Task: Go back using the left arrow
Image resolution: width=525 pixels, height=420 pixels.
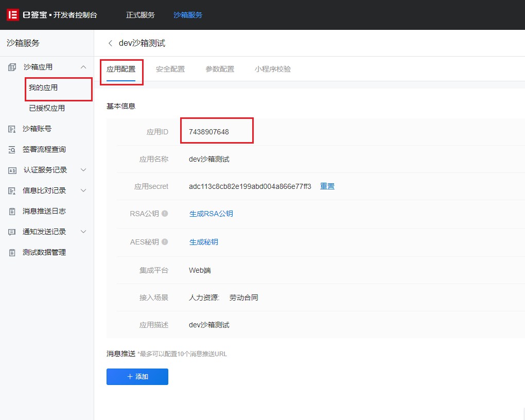Action: (110, 43)
